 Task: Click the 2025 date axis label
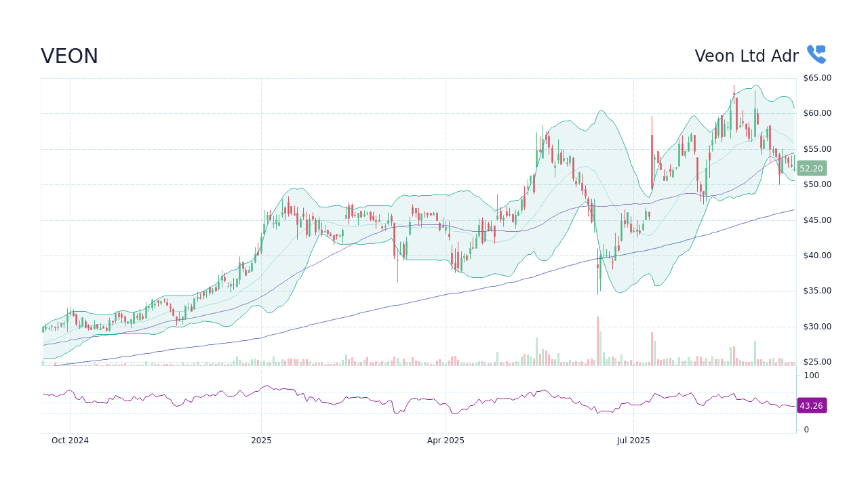(x=261, y=440)
